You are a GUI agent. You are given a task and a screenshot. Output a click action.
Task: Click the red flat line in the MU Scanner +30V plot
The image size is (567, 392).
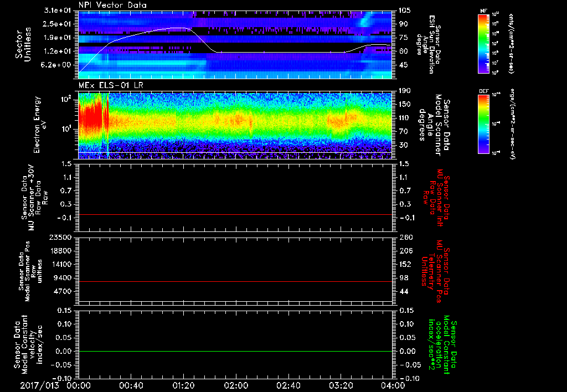pyautogui.click(x=235, y=214)
